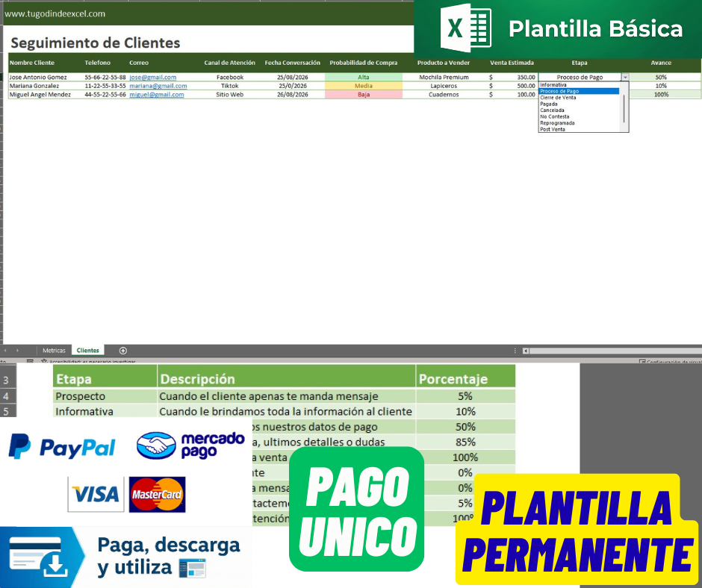Select the green 'Alta' probability cell
Screen dimensions: 702x588
364,77
